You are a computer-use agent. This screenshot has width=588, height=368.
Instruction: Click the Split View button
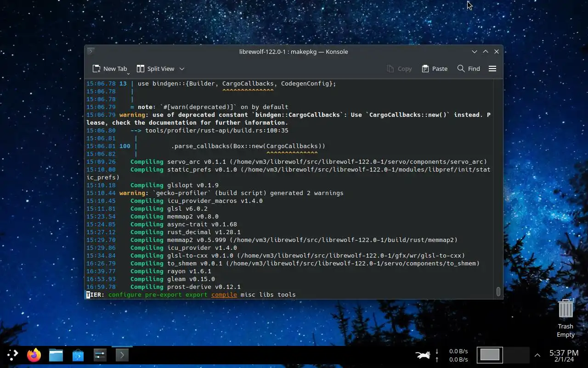tap(155, 69)
